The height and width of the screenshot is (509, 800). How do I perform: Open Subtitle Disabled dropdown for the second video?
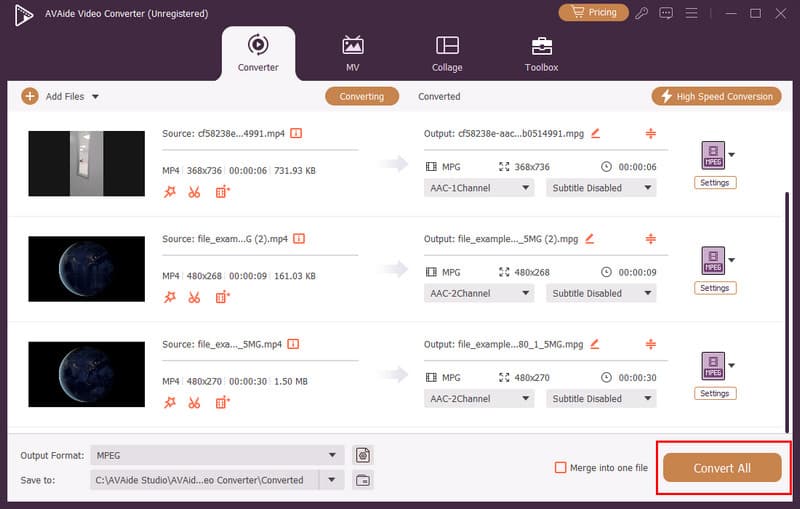coord(600,293)
